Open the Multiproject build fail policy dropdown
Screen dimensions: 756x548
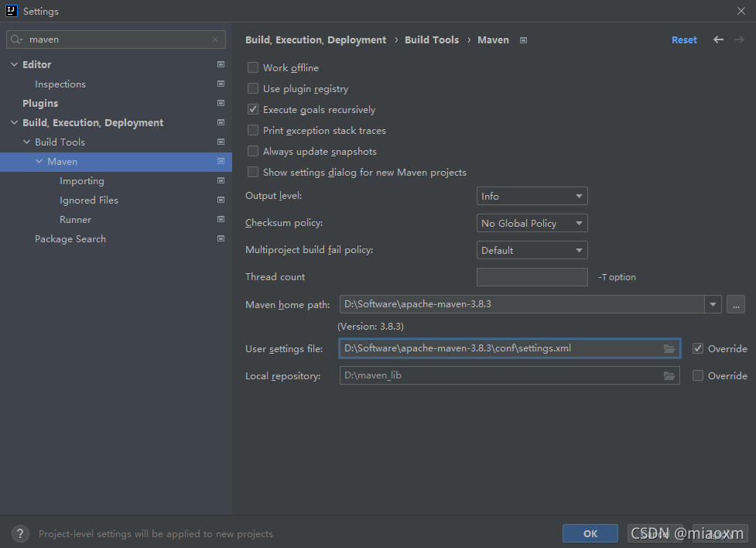(x=532, y=250)
